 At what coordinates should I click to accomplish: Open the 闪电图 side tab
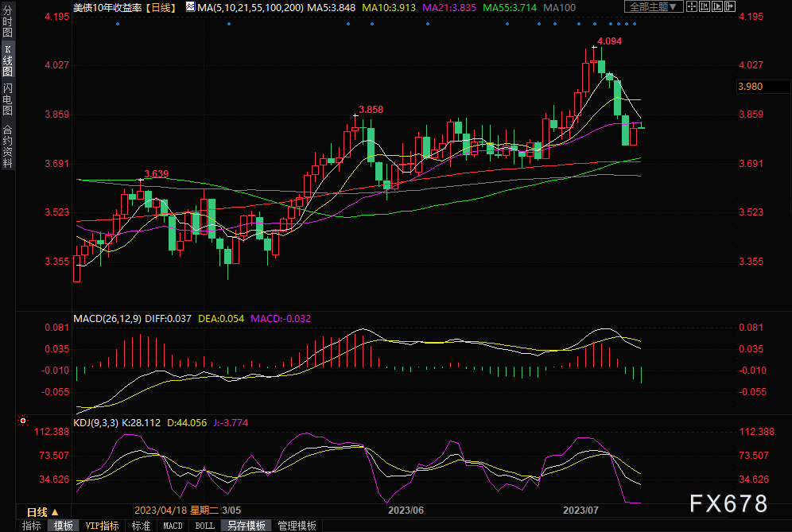8,99
